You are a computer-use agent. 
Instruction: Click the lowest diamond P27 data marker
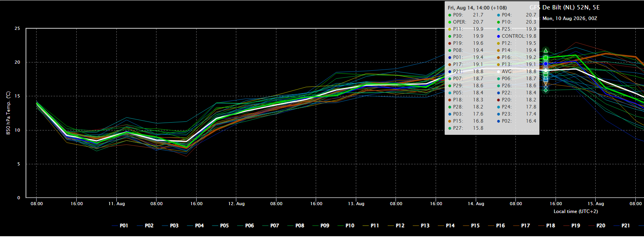pyautogui.click(x=546, y=90)
